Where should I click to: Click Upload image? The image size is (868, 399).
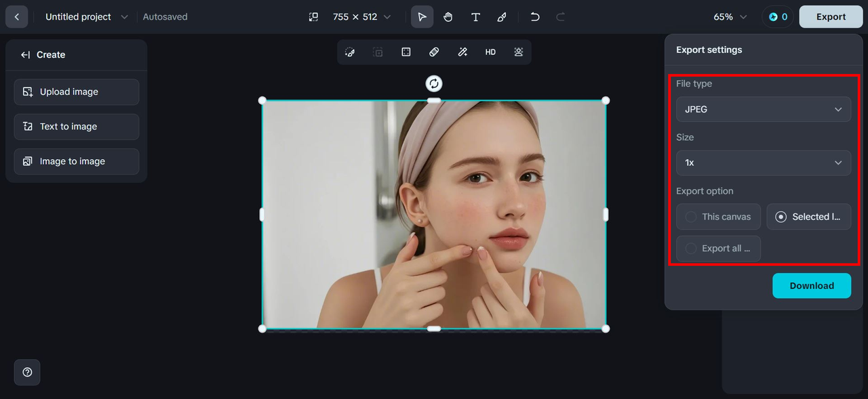pos(77,92)
